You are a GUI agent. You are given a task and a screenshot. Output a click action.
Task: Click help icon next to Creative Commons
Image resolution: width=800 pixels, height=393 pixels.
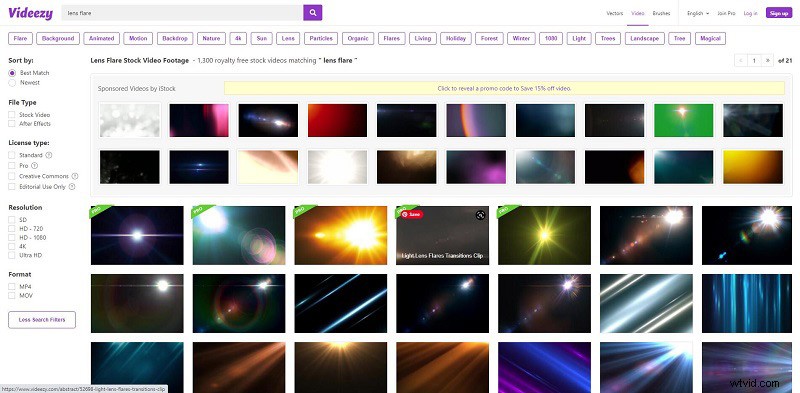click(x=74, y=176)
